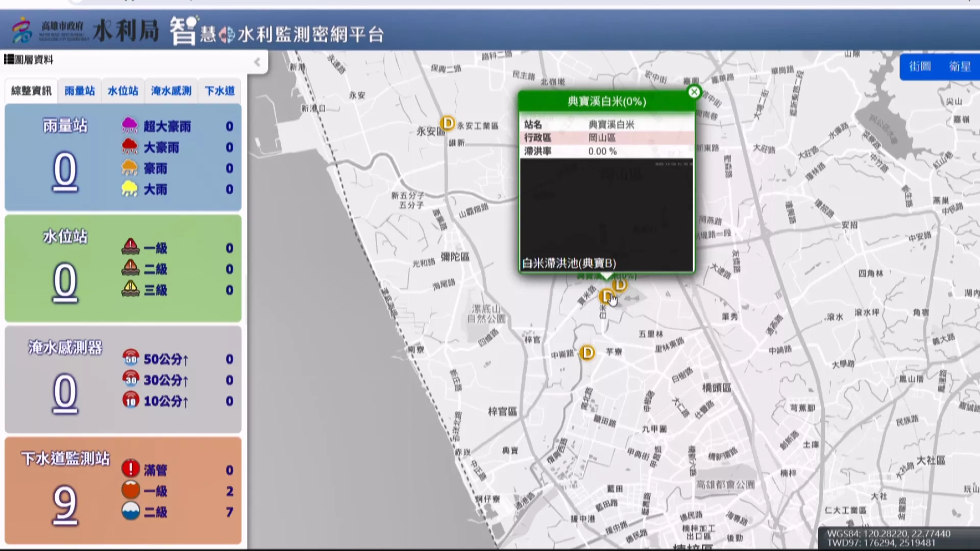Click the D marker near 茄萣 中崎路
Image resolution: width=980 pixels, height=551 pixels.
(587, 353)
